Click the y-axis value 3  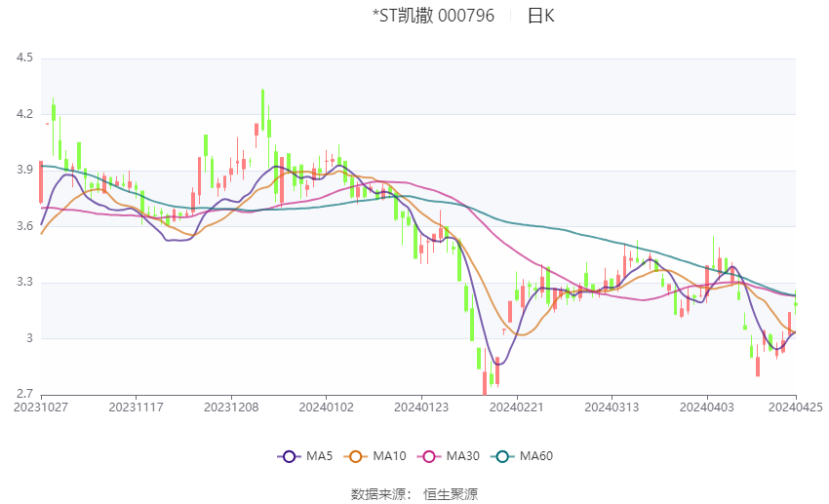coord(29,338)
